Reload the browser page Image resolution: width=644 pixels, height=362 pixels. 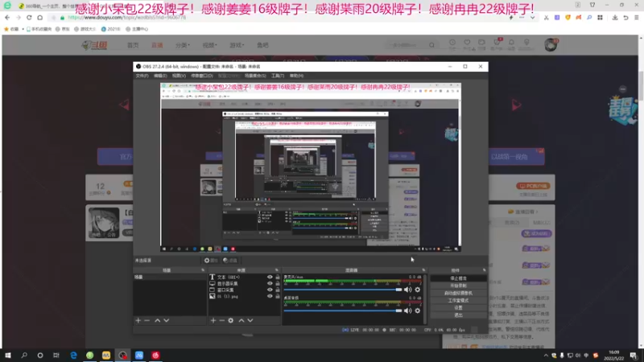coord(29,18)
